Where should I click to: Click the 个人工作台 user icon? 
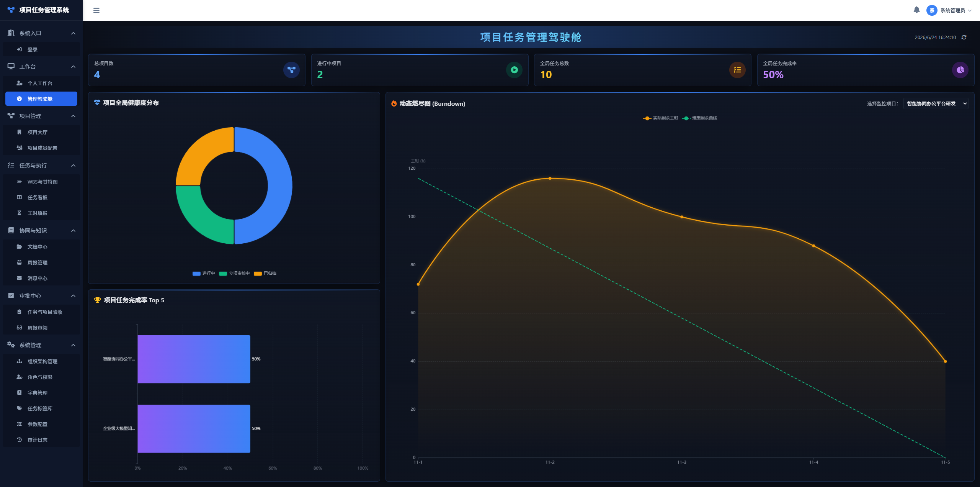click(x=19, y=83)
